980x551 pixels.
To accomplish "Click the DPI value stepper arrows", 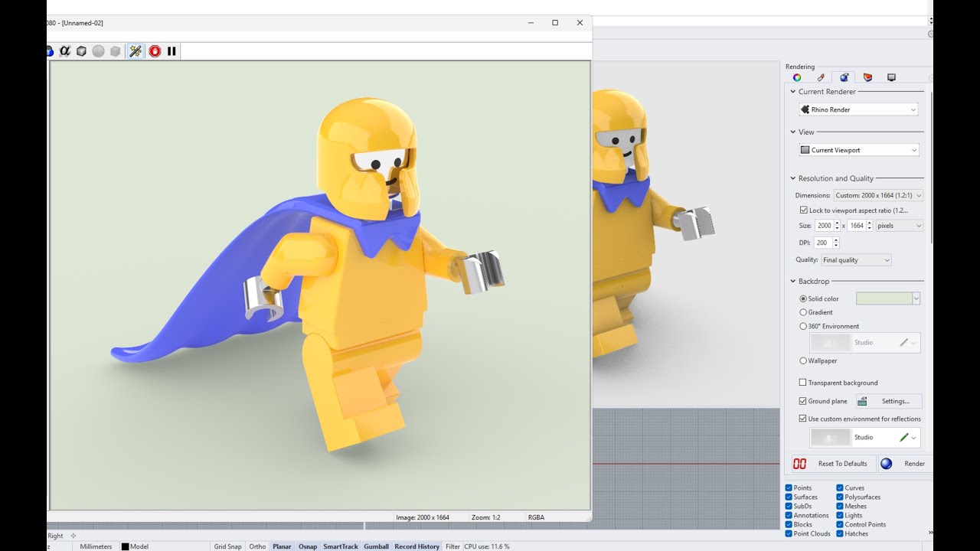I will point(836,243).
